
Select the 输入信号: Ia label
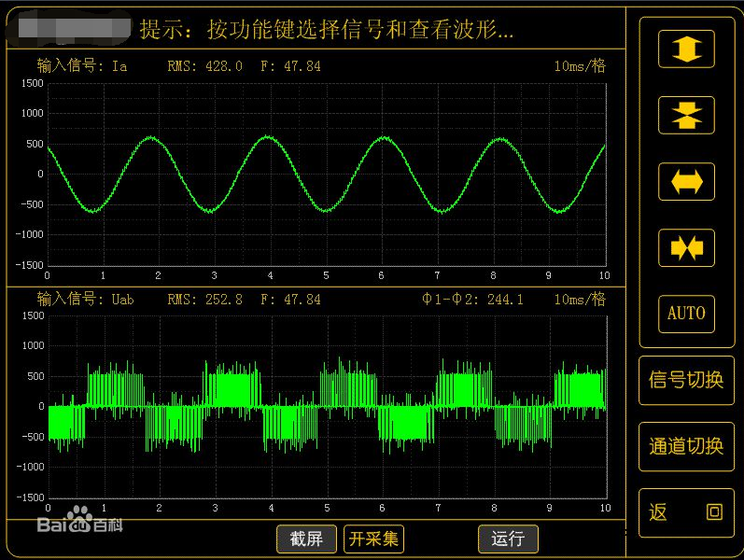click(x=82, y=66)
